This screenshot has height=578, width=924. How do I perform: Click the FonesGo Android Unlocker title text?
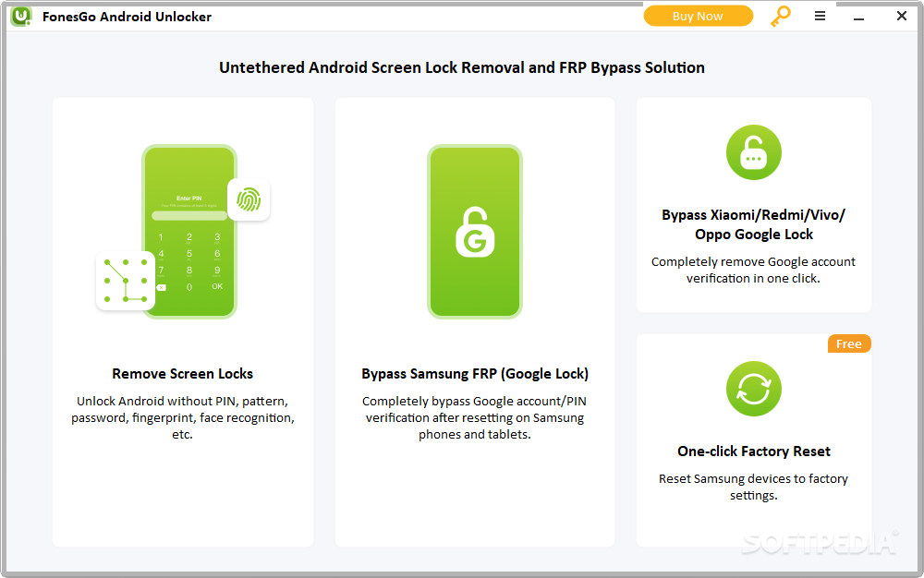(x=127, y=17)
